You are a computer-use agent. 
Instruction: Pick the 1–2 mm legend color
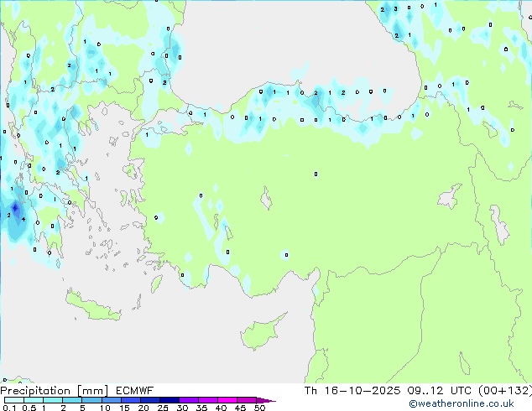53,400
